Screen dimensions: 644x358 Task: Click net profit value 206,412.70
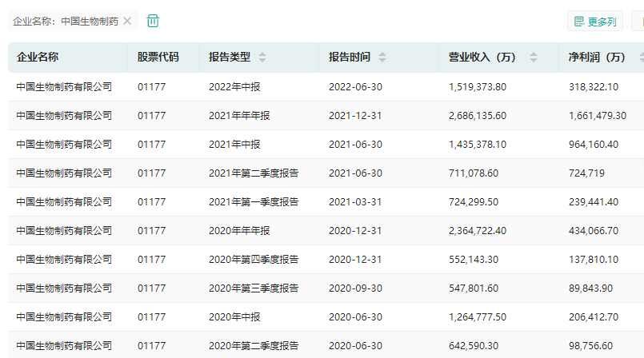593,316
